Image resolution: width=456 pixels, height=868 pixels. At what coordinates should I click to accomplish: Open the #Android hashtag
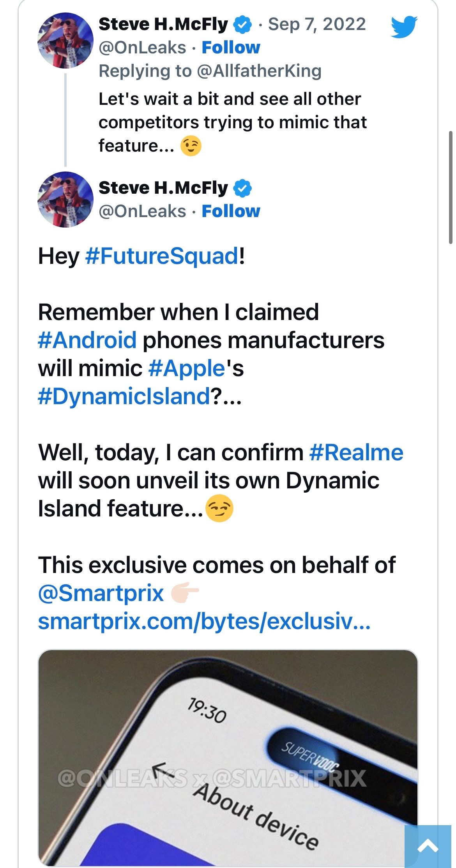[87, 340]
